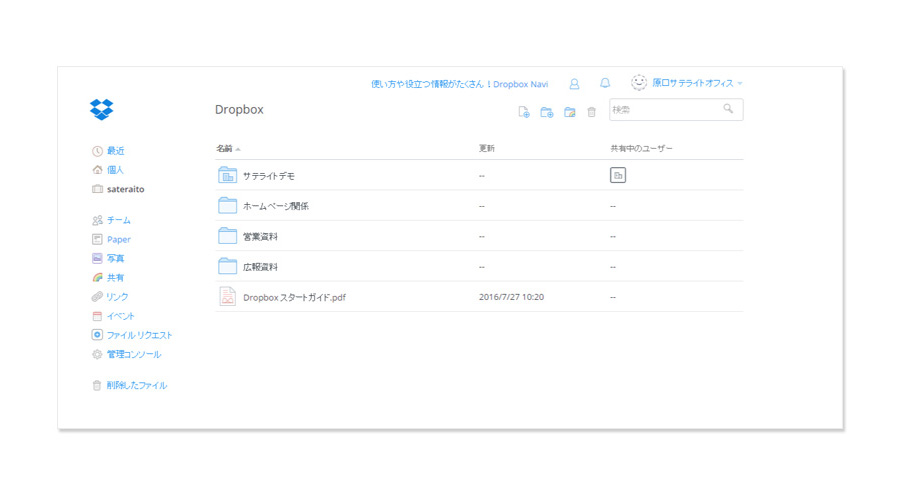Open the 個人 section
The image size is (900, 500).
pos(115,170)
